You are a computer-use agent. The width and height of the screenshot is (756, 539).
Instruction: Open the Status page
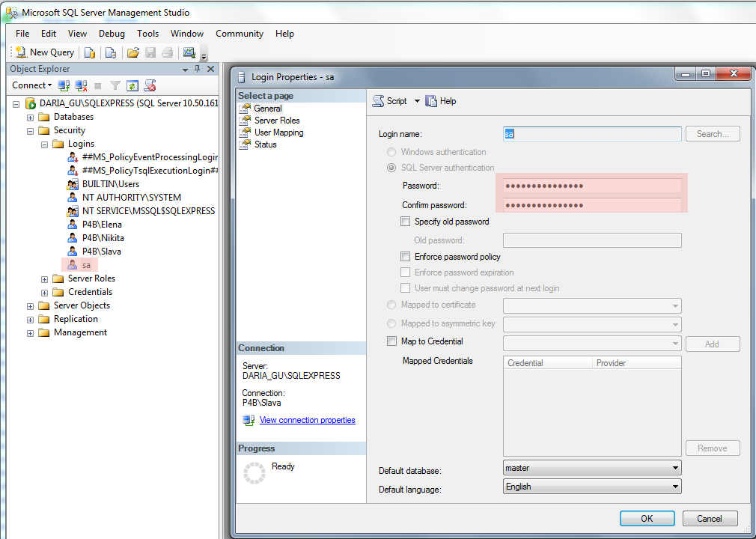265,144
